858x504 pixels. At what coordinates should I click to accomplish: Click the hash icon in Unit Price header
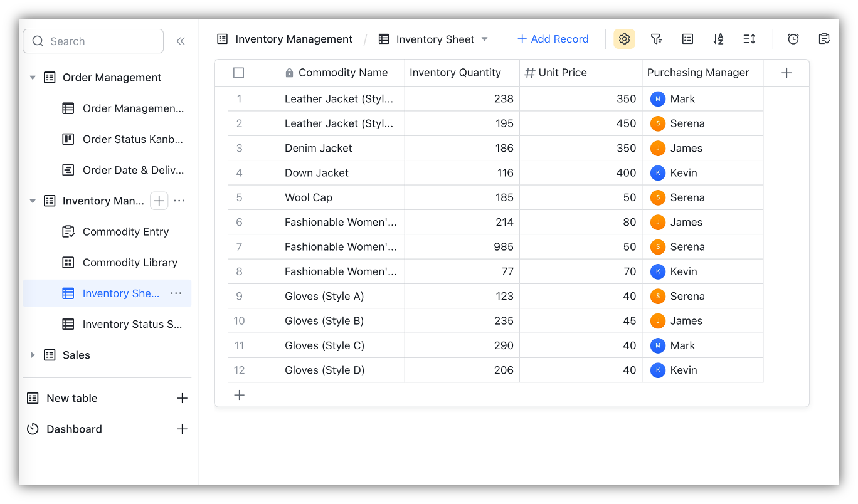pos(530,73)
